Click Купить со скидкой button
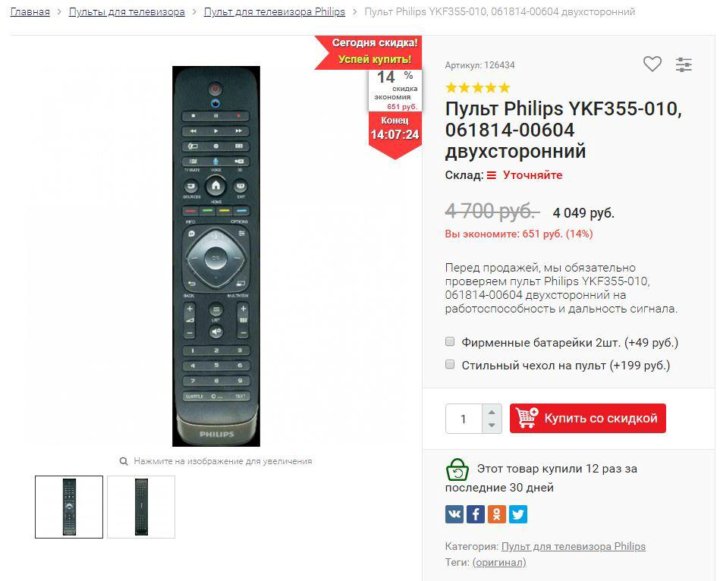 (588, 418)
